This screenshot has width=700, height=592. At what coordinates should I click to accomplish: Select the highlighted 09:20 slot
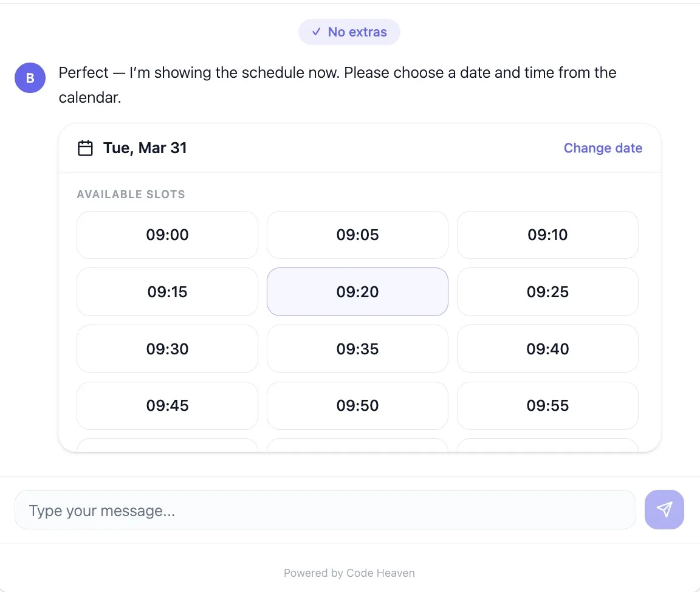(x=357, y=292)
